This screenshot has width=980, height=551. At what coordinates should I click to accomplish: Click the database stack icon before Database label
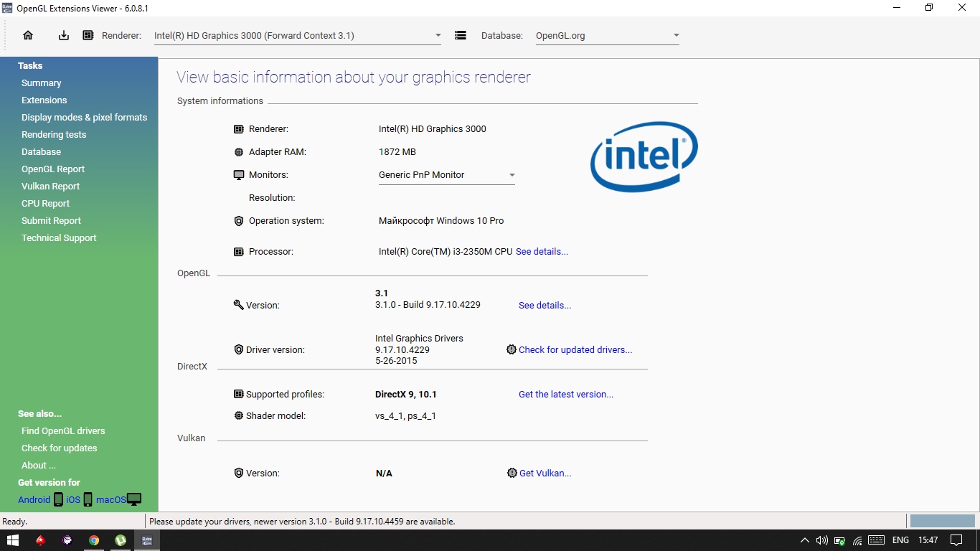[x=461, y=35]
